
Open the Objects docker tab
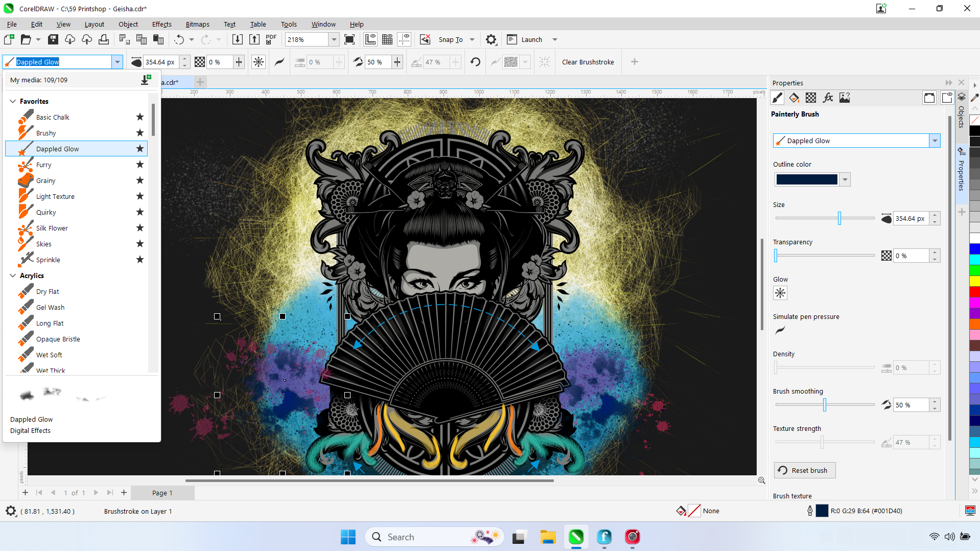[x=961, y=111]
